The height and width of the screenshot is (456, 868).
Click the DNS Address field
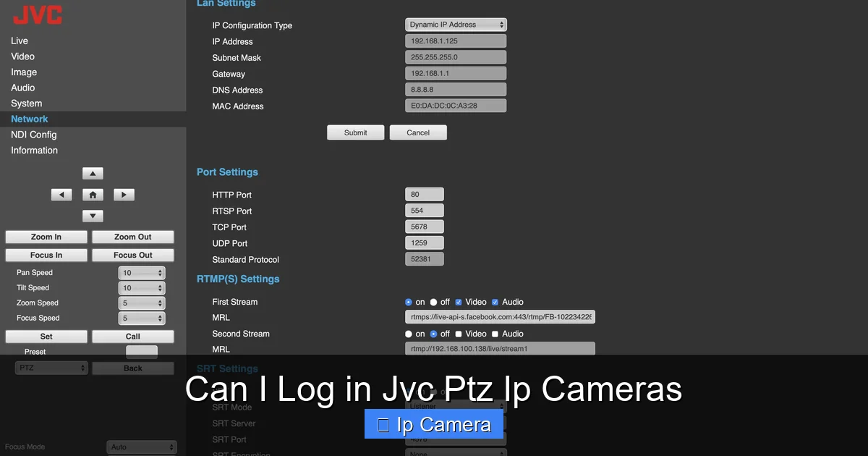coord(456,90)
